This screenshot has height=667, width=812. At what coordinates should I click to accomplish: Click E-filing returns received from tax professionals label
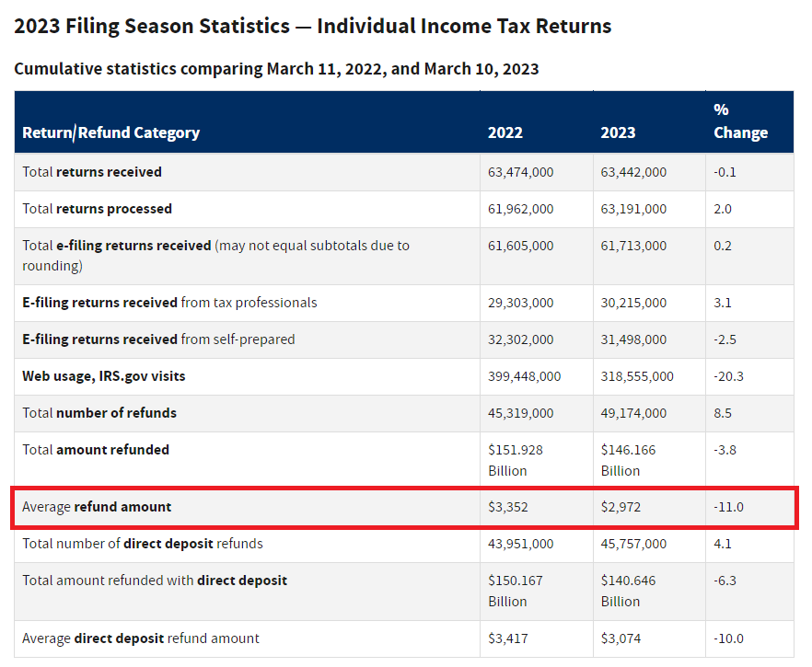tap(169, 303)
